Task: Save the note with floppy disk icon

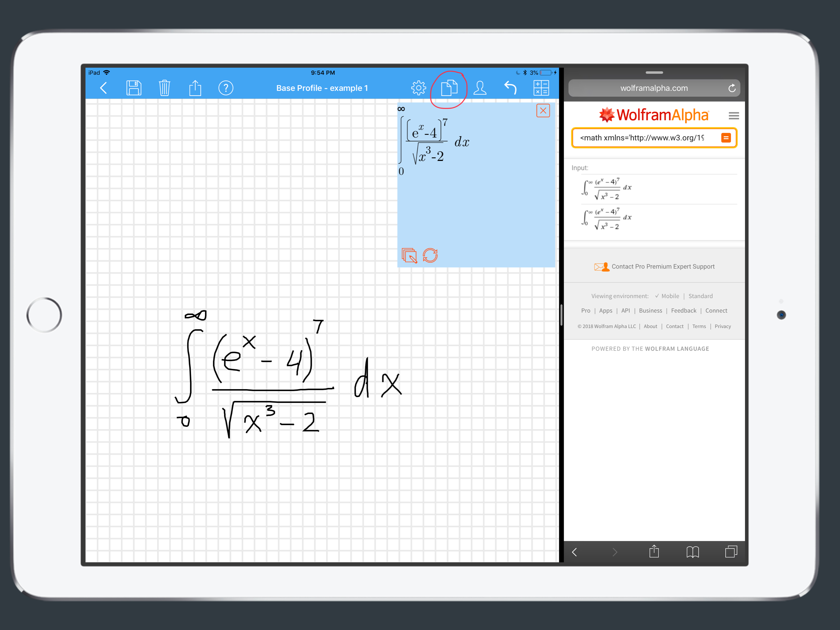Action: (134, 88)
